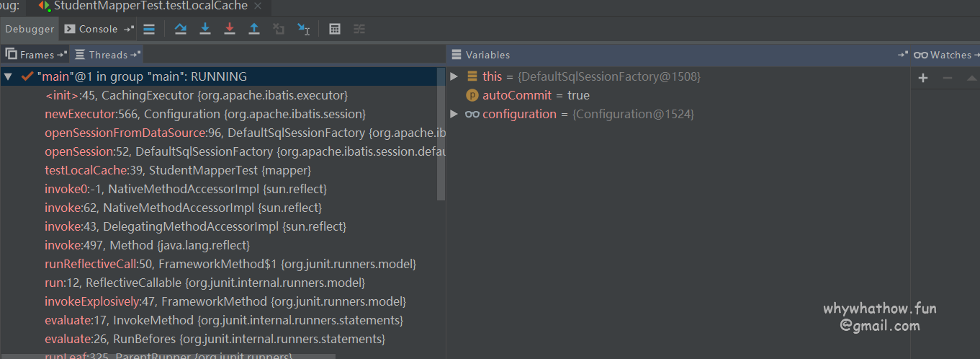The image size is (980, 359).
Task: Expand the 'this' variable node
Action: pos(454,76)
